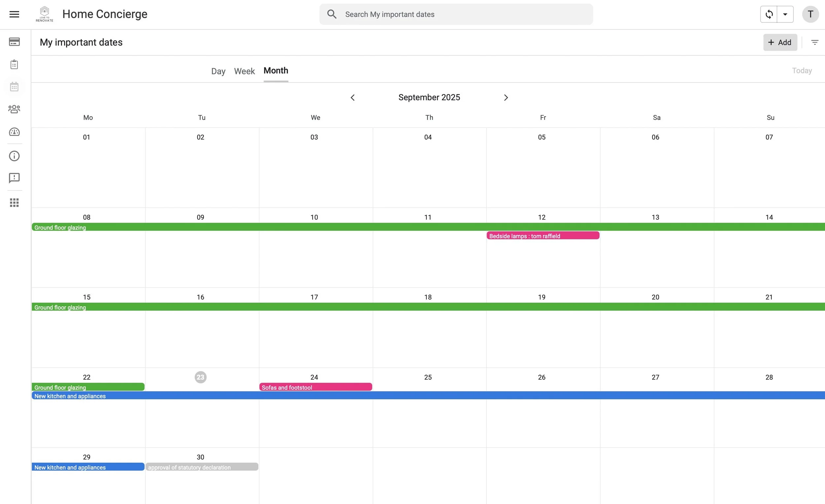The height and width of the screenshot is (504, 825).
Task: Switch to the Week view tab
Action: click(244, 71)
